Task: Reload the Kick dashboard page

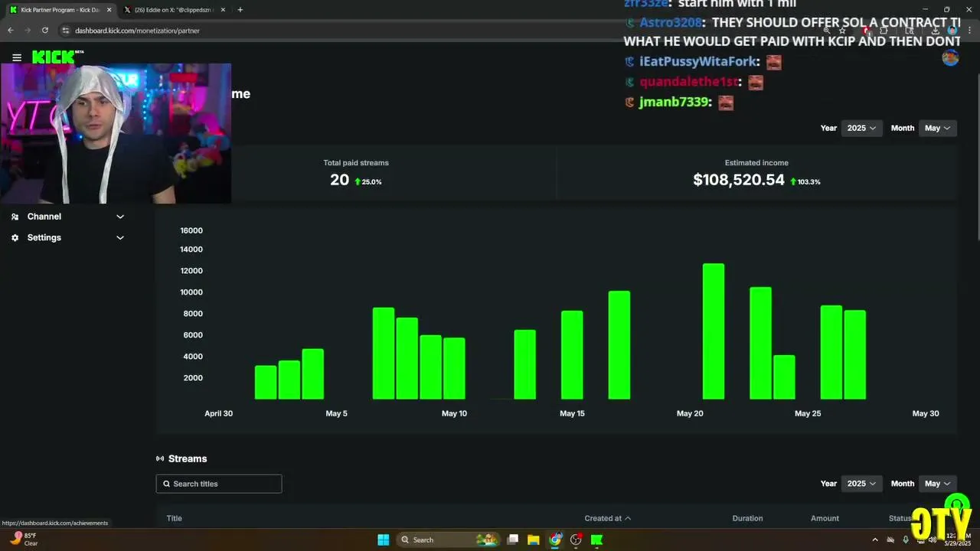Action: tap(45, 31)
